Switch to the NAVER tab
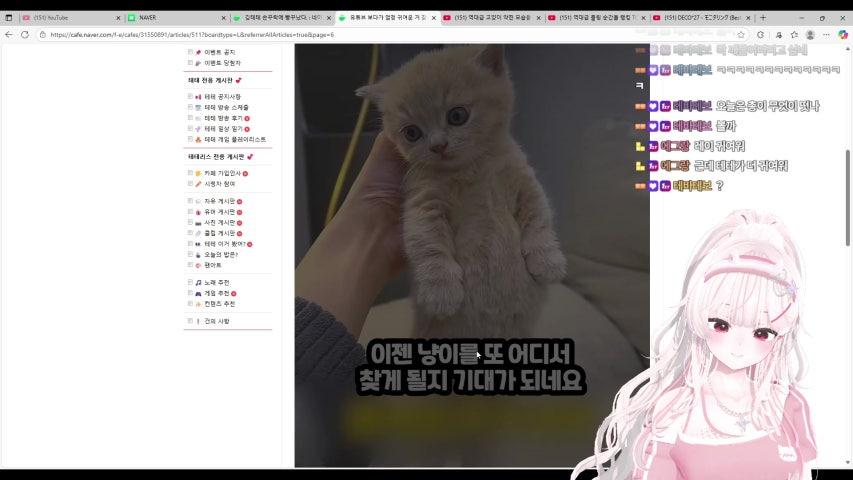 [175, 18]
